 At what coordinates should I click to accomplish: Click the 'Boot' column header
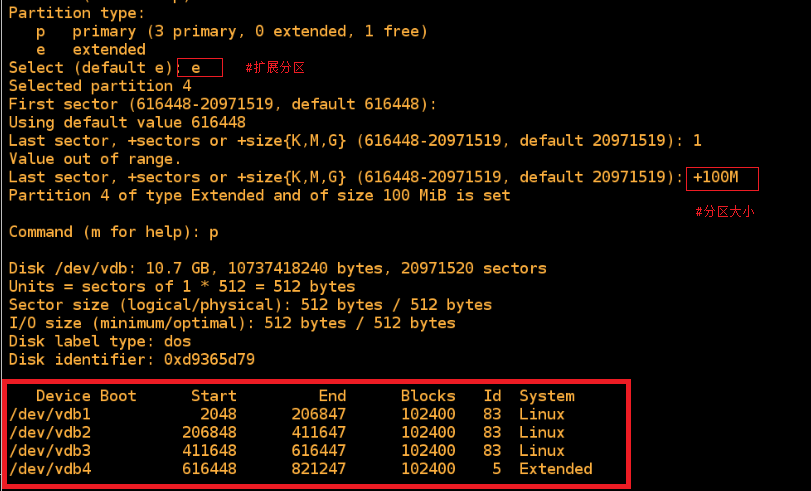pyautogui.click(x=118, y=396)
